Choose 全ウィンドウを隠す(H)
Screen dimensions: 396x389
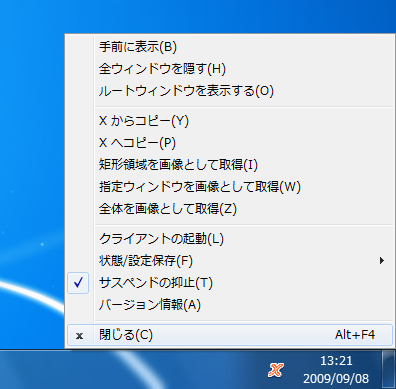(230, 69)
